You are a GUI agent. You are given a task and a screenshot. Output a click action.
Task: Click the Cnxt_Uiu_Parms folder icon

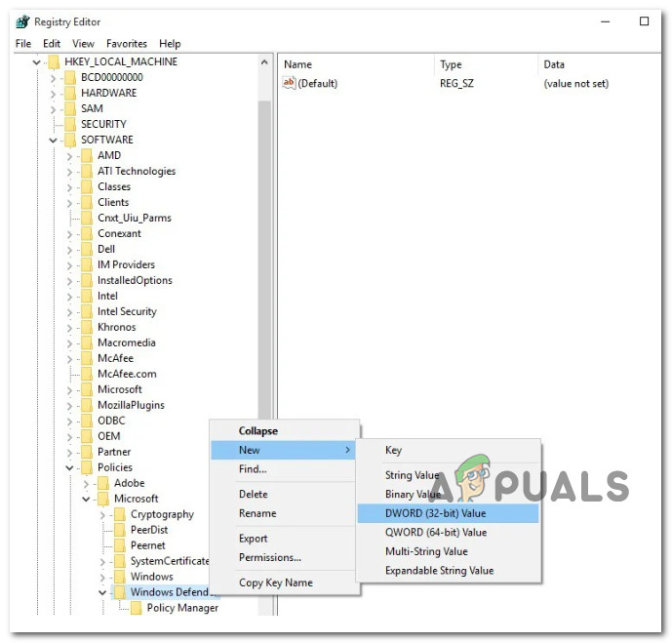click(x=87, y=218)
